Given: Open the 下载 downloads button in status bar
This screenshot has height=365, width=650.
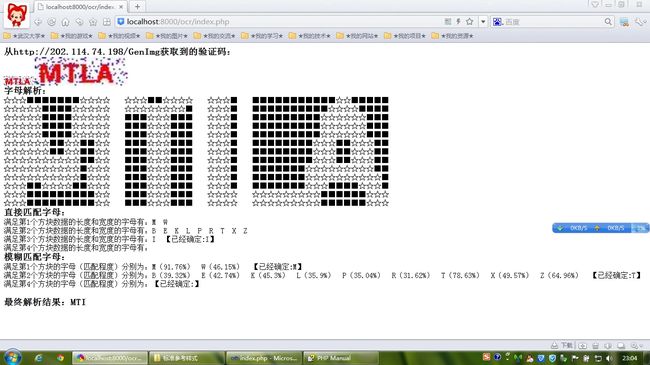Looking at the screenshot, I should pos(562,345).
